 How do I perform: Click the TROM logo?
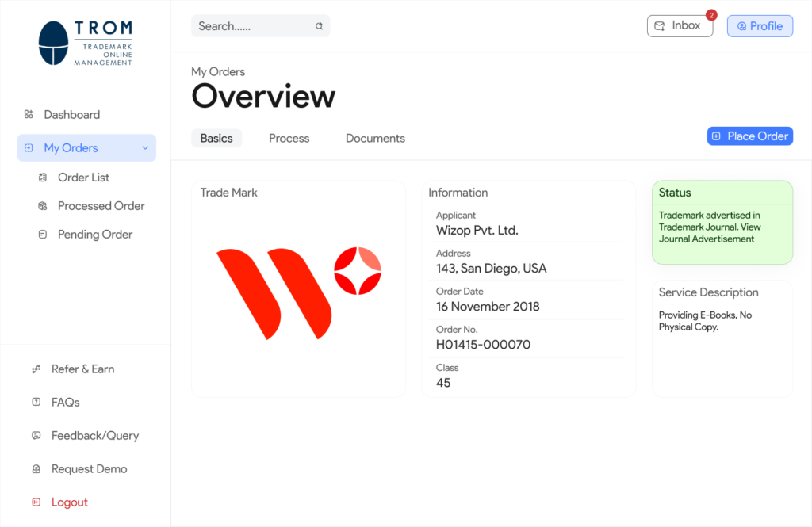coord(86,43)
